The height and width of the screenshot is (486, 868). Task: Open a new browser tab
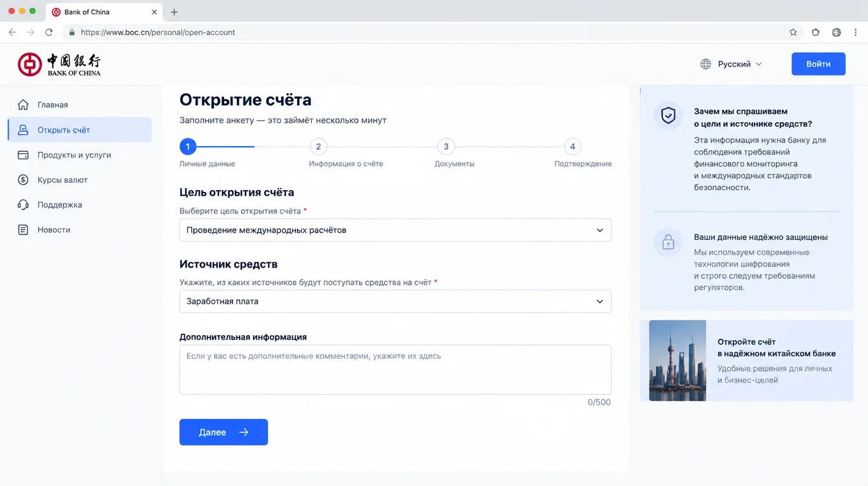coord(174,12)
